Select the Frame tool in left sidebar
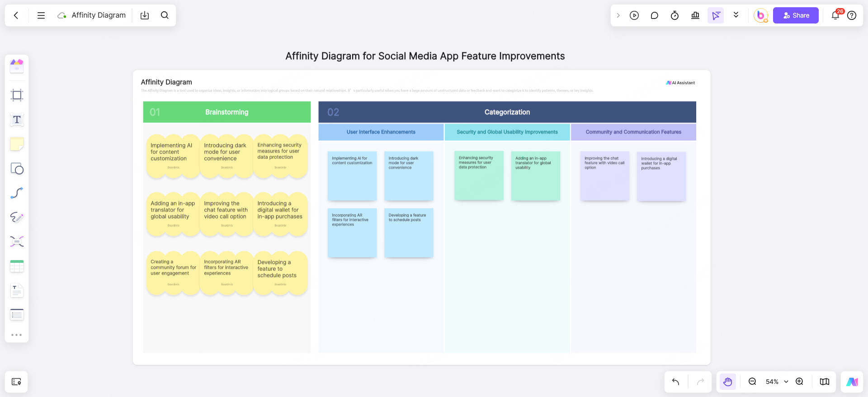This screenshot has height=397, width=868. 17,95
